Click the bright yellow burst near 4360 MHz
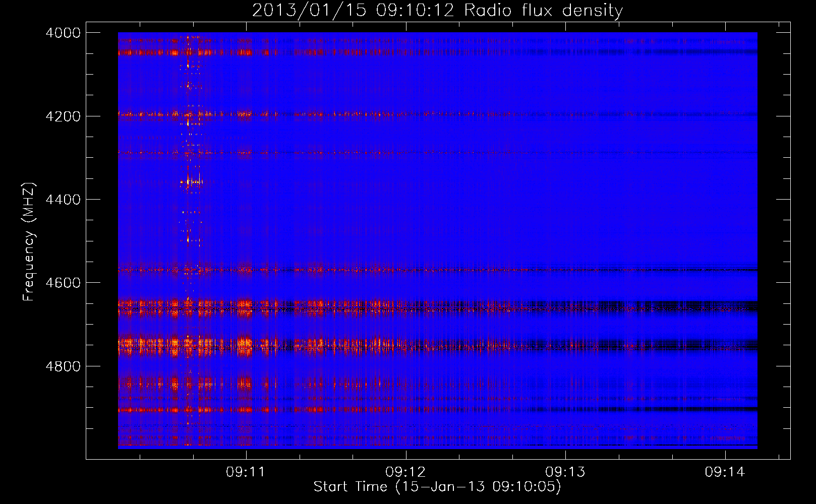Screen dimensions: 816x504 pyautogui.click(x=189, y=182)
